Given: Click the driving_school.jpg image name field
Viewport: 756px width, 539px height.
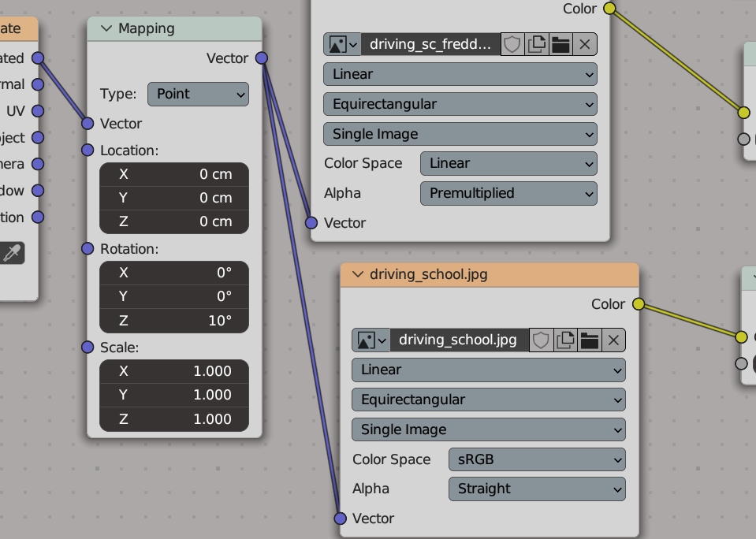Looking at the screenshot, I should pos(458,340).
